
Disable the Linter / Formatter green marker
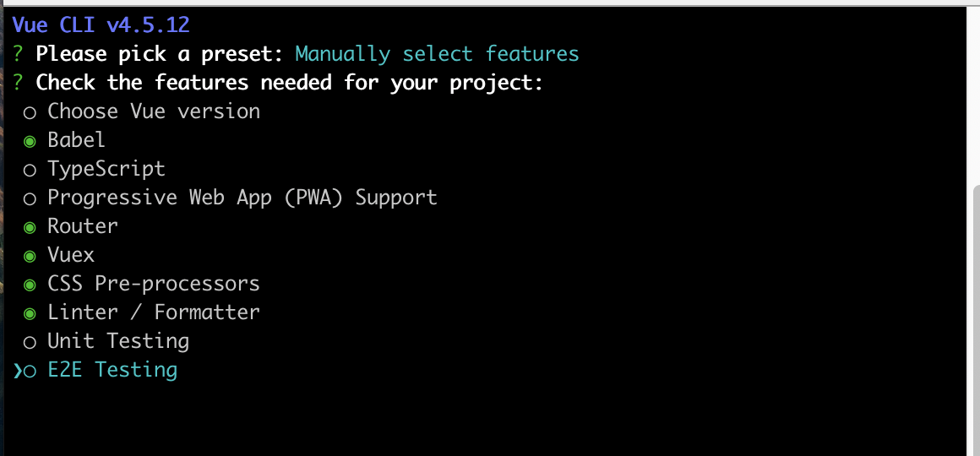(30, 314)
